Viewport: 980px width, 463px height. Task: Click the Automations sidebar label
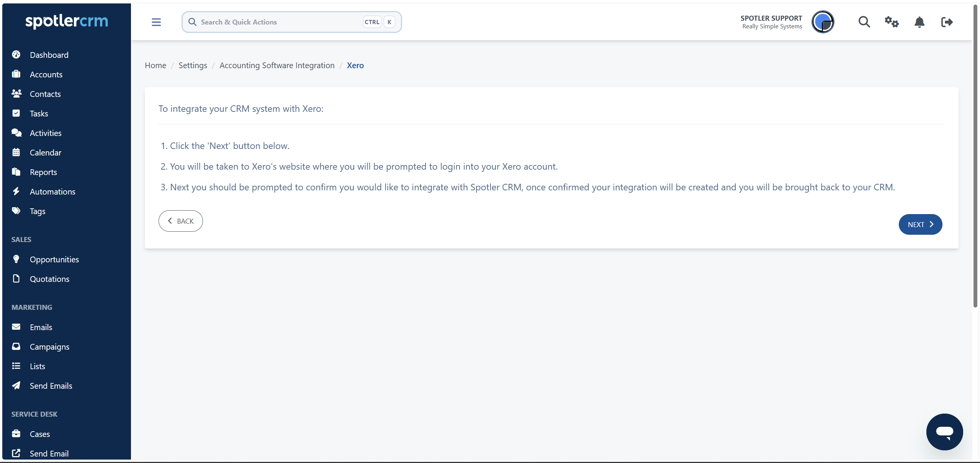[52, 191]
